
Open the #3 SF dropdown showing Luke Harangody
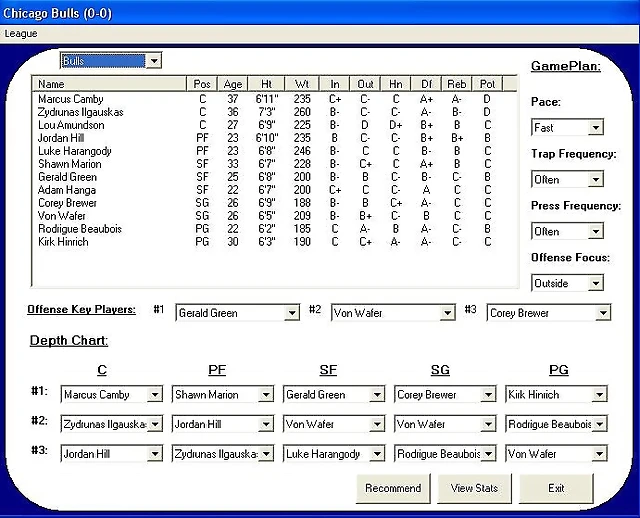[x=333, y=454]
